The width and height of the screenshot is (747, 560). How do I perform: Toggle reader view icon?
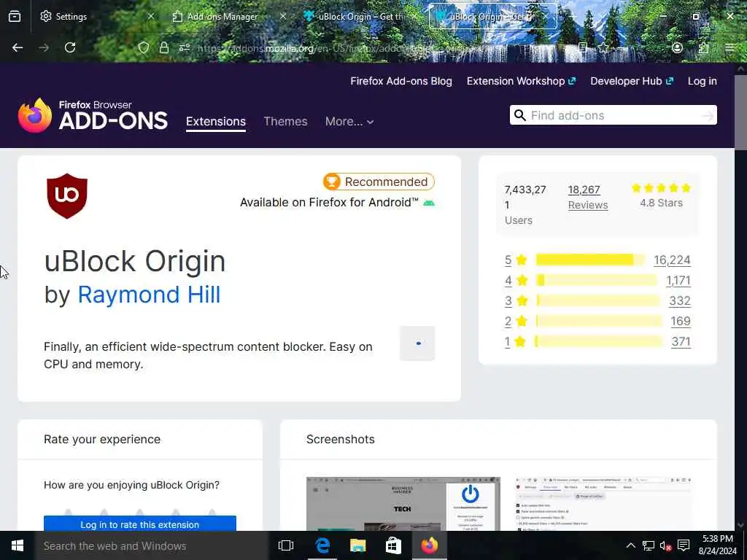[583, 47]
